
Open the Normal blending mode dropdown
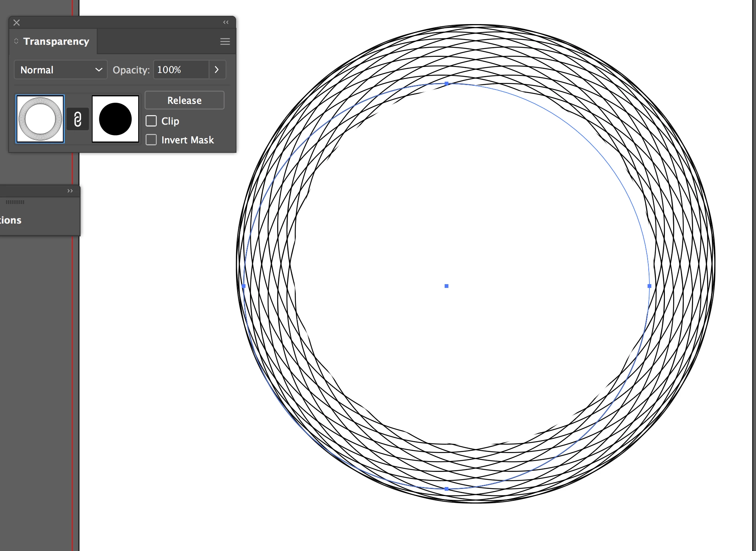click(61, 70)
